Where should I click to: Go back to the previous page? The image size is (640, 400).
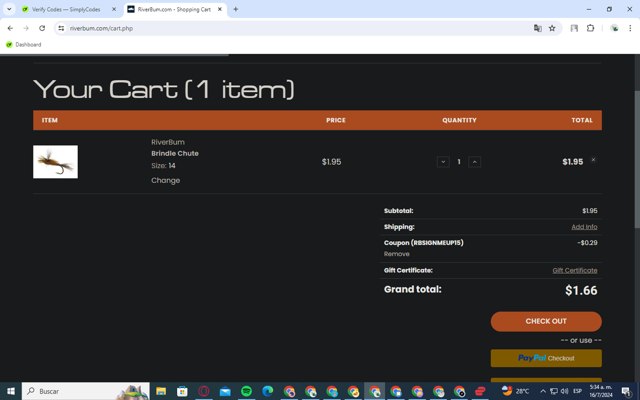[10, 28]
